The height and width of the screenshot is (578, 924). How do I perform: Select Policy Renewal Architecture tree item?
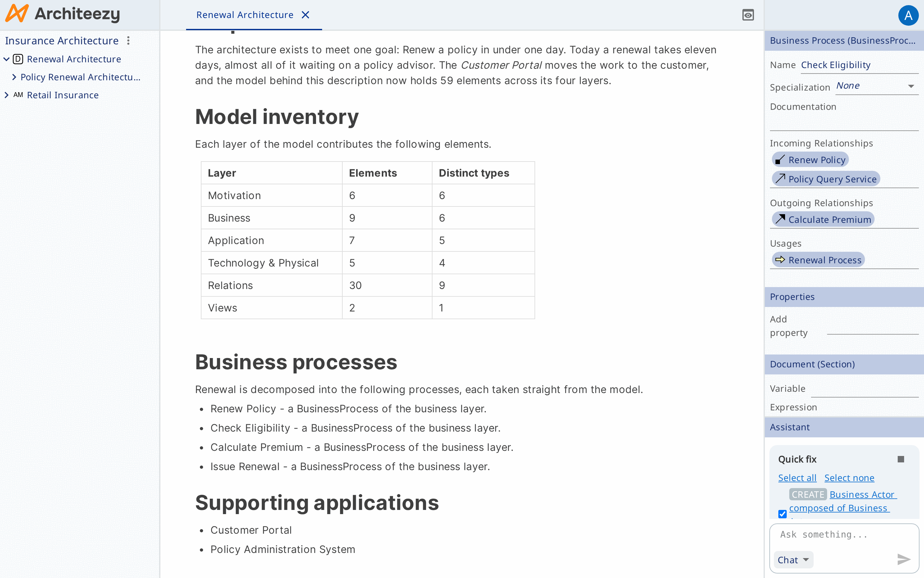pos(80,77)
